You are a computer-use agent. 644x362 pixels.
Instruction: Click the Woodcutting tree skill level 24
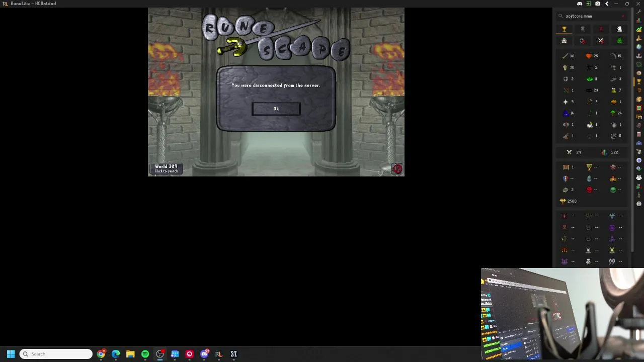[x=616, y=113]
